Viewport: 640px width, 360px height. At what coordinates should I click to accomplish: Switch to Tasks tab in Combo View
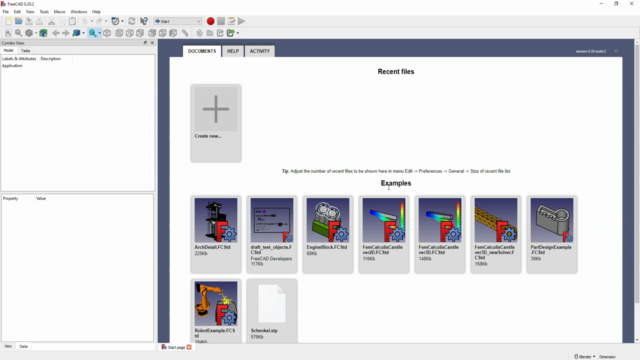(25, 51)
